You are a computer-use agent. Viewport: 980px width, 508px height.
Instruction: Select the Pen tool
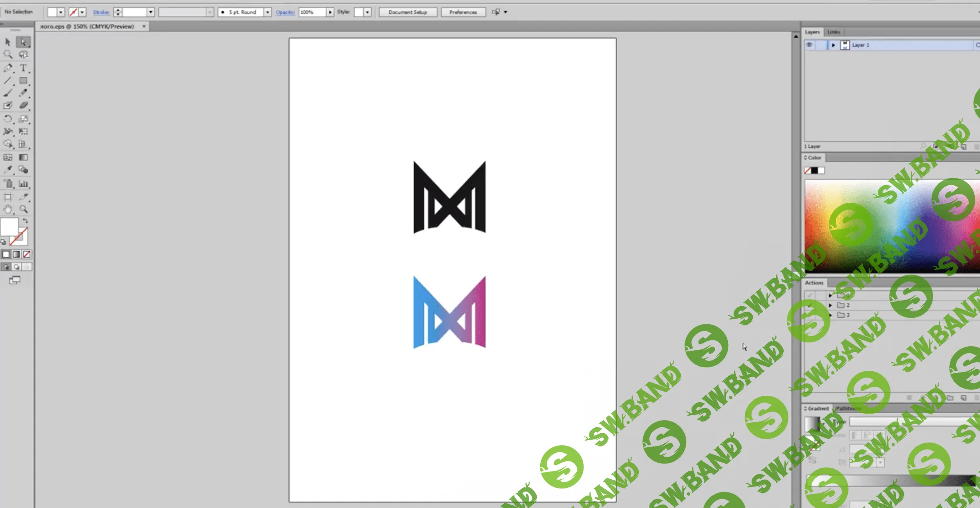coord(8,68)
